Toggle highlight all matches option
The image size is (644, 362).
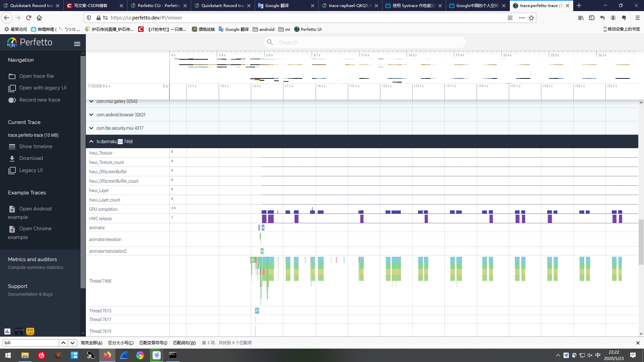(91, 343)
